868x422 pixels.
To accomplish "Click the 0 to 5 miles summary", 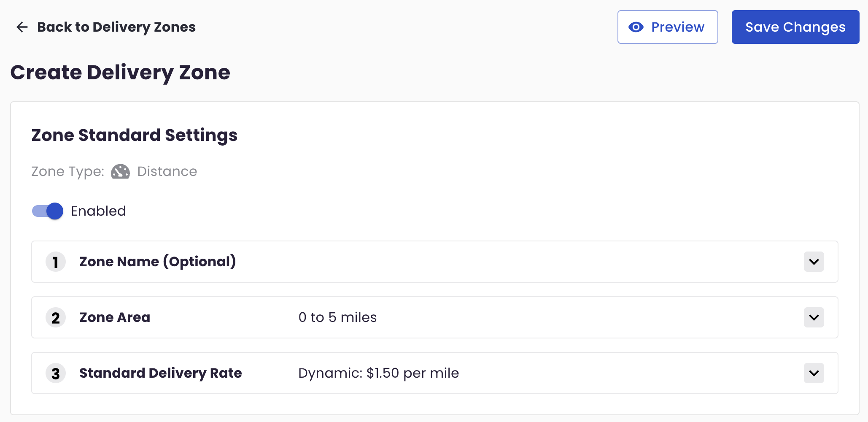I will [x=337, y=317].
